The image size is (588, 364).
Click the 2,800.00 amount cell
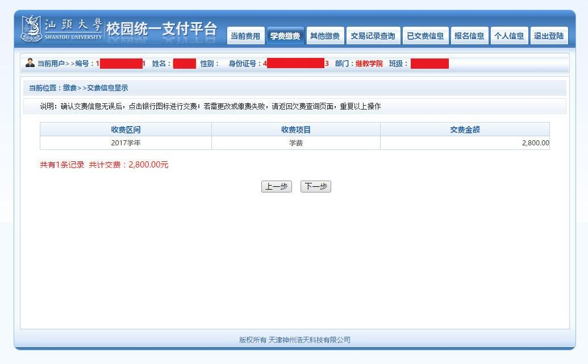pos(535,143)
